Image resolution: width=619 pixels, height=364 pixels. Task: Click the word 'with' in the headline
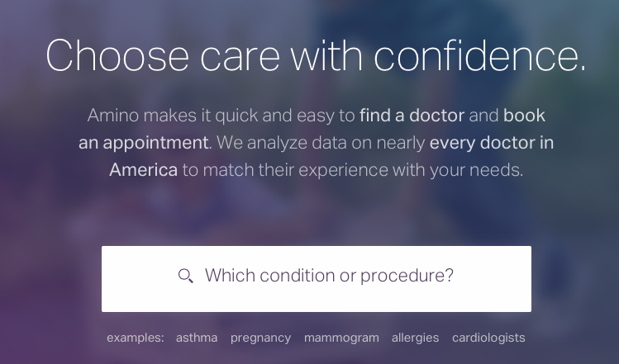tap(326, 55)
